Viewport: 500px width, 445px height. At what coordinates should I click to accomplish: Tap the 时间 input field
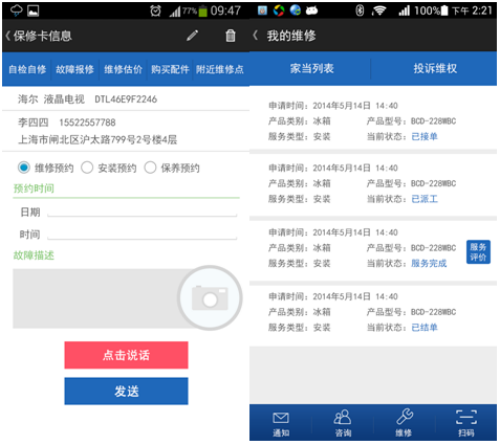tap(142, 234)
